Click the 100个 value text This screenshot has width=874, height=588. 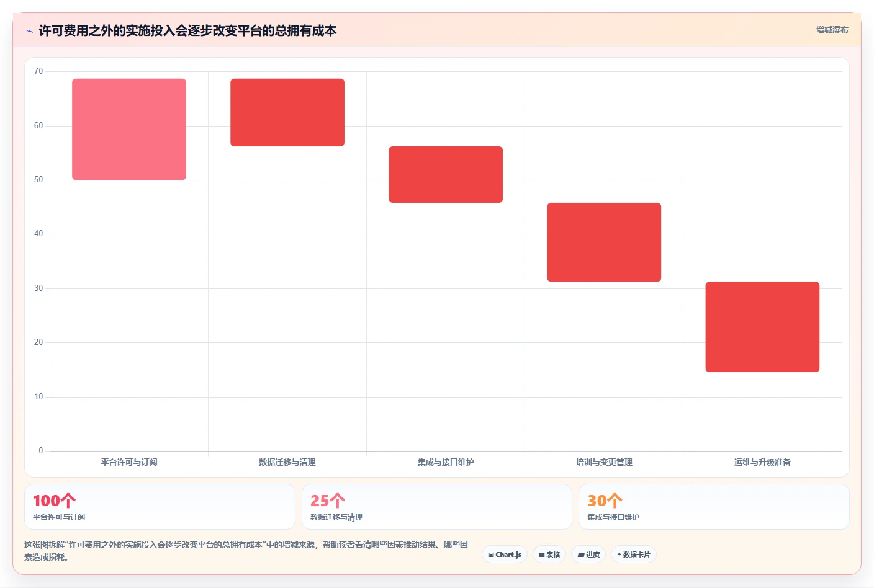point(55,501)
